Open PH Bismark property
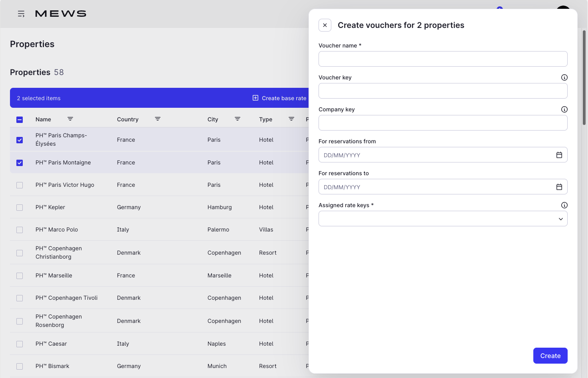This screenshot has height=378, width=588. (52, 366)
